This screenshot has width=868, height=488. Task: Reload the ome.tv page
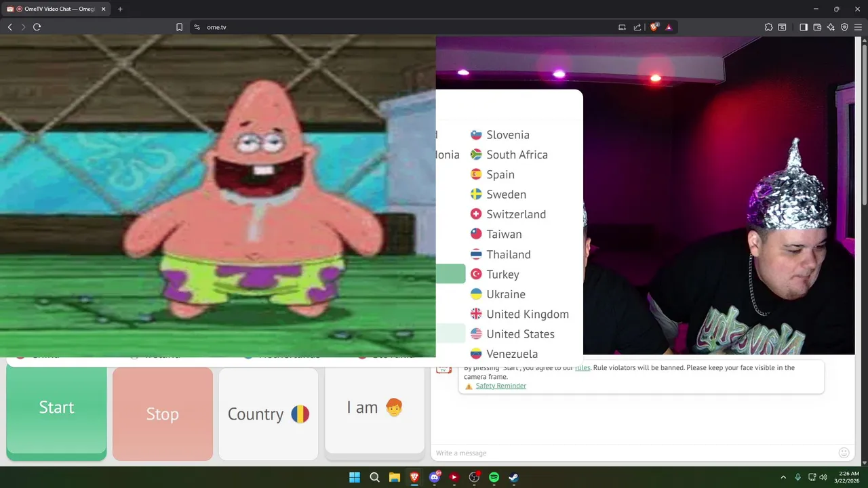37,27
